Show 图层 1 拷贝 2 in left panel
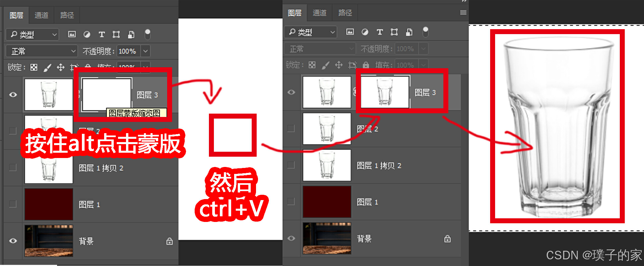 (x=13, y=168)
